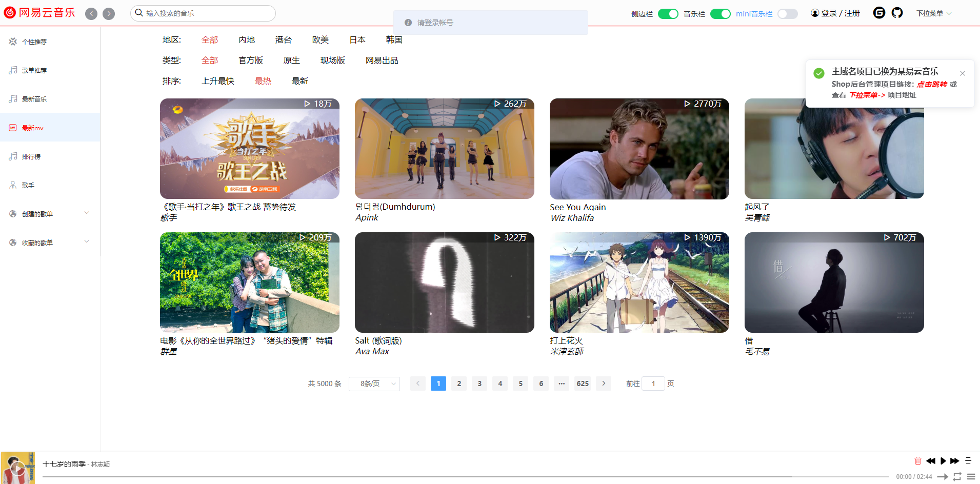
Task: Filter type by 现场版
Action: click(x=333, y=60)
